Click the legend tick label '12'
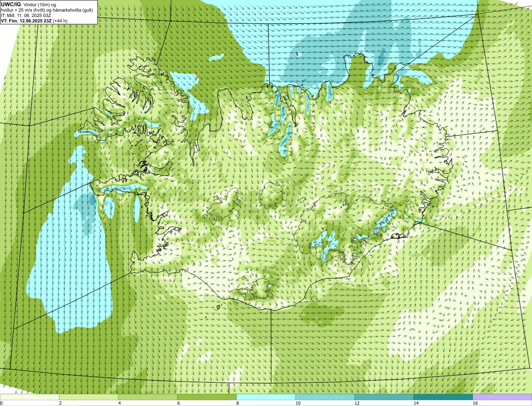532x406 pixels. point(357,403)
